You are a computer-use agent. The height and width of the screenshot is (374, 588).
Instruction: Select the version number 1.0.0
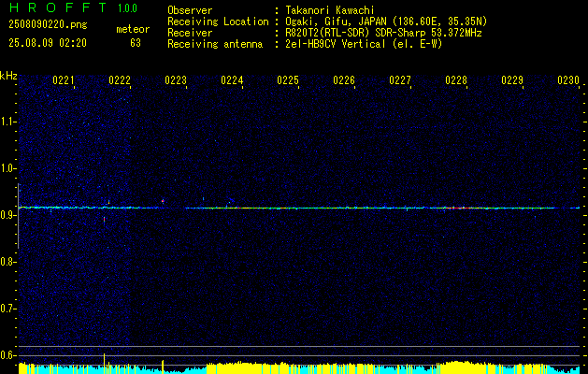pyautogui.click(x=127, y=7)
